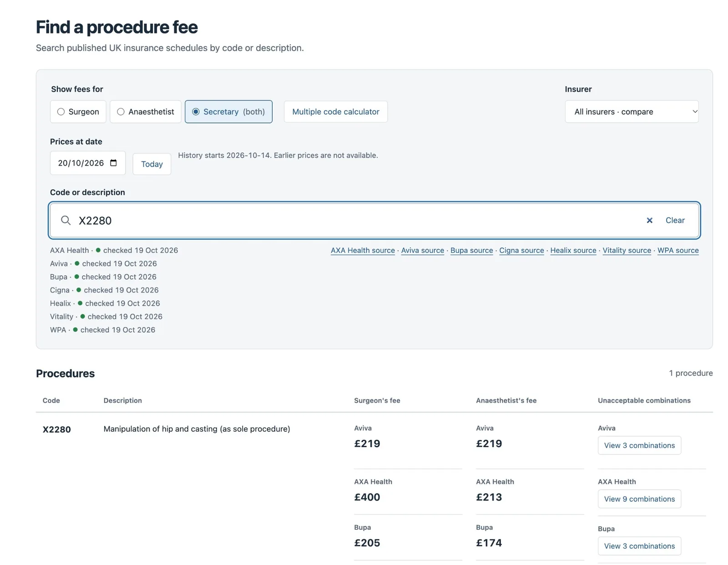The width and height of the screenshot is (728, 565).
Task: Open the calendar picker icon in date field
Action: coord(113,163)
